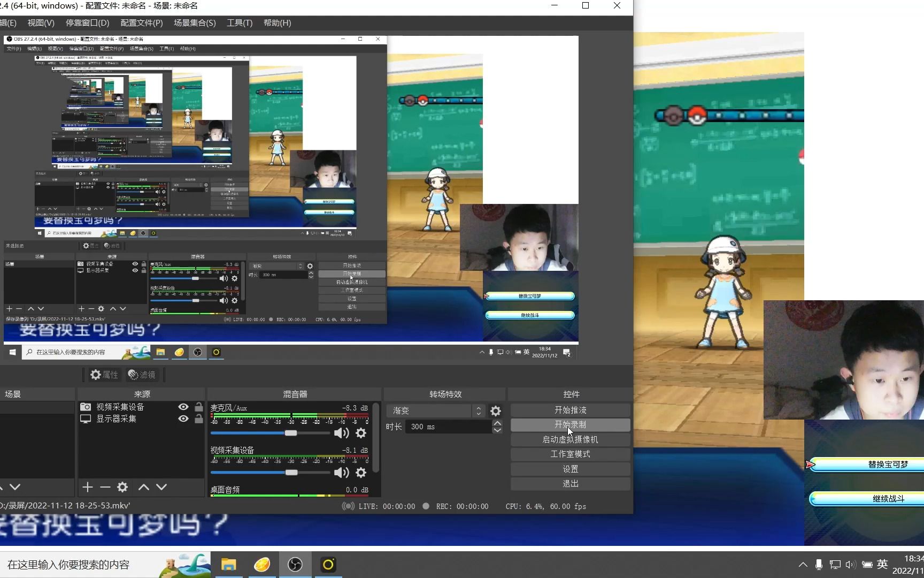The width and height of the screenshot is (924, 578).
Task: Increase the 时长 duration with up arrow
Action: (497, 423)
